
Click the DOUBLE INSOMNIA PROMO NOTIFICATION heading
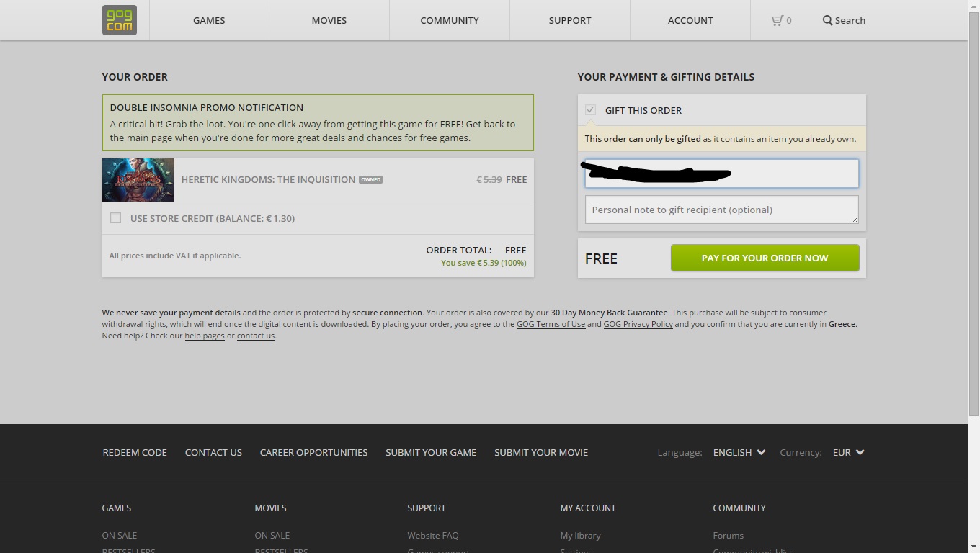pyautogui.click(x=207, y=107)
